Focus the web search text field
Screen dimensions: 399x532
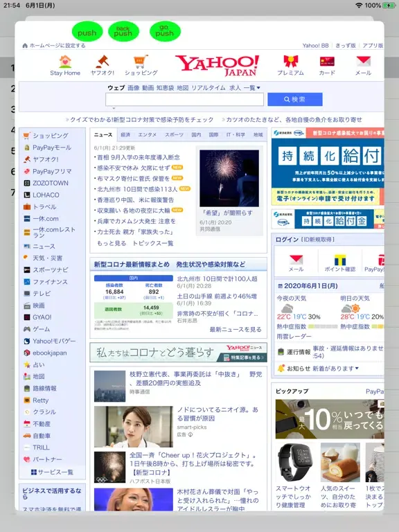pyautogui.click(x=184, y=100)
